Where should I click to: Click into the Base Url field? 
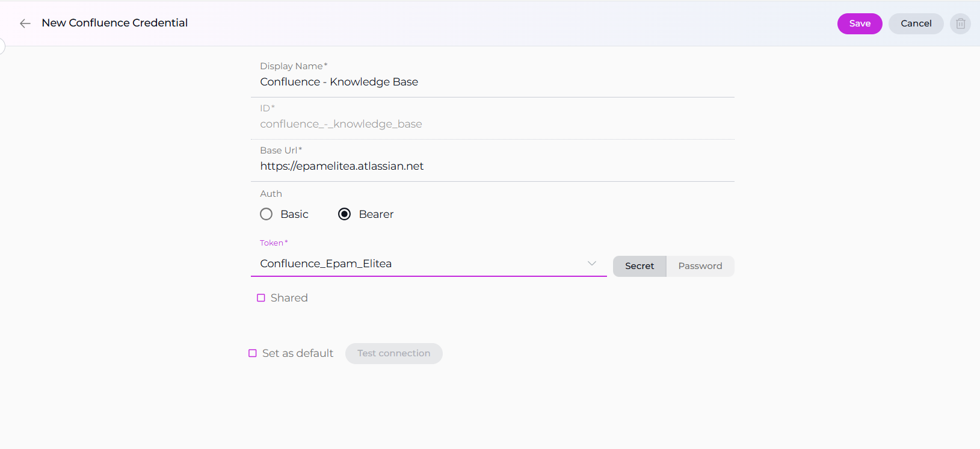pyautogui.click(x=492, y=166)
